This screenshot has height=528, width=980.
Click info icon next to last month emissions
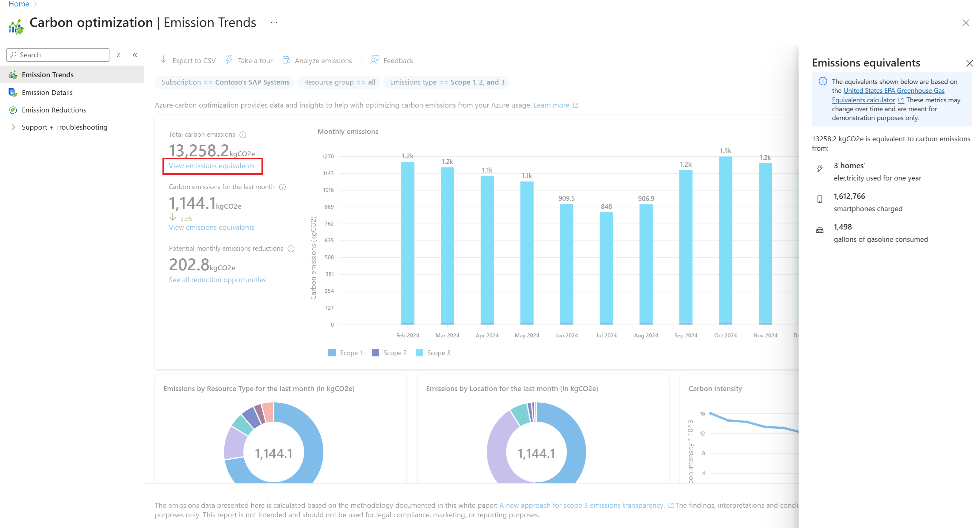282,187
